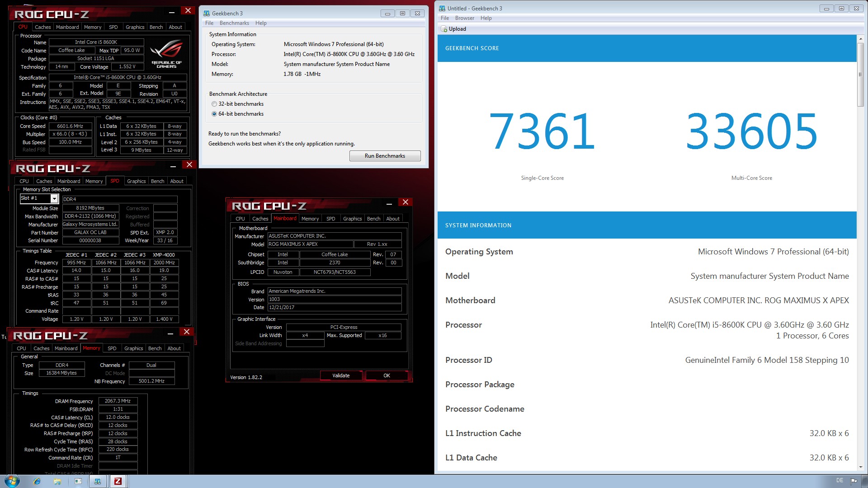Viewport: 868px width, 488px height.
Task: Click Geekbench 3 window title icon
Action: pyautogui.click(x=207, y=13)
